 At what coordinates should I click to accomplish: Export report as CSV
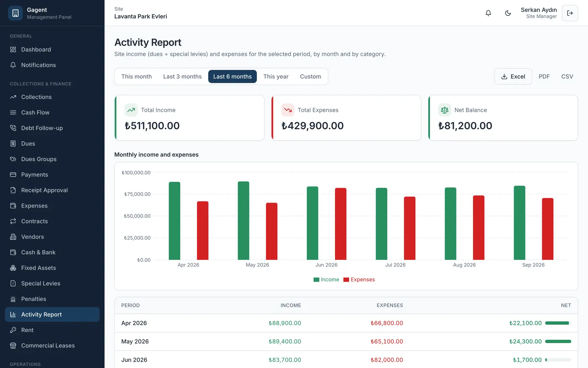(567, 77)
